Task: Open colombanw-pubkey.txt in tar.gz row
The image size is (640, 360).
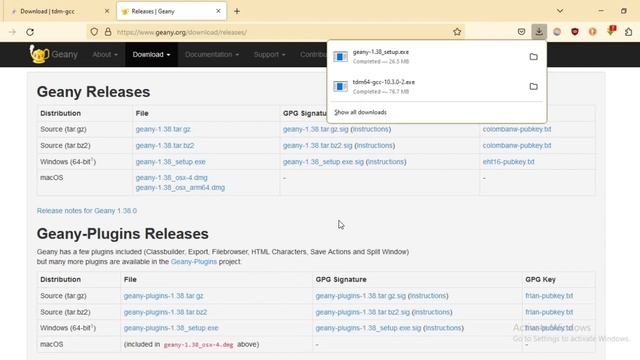Action: point(517,129)
